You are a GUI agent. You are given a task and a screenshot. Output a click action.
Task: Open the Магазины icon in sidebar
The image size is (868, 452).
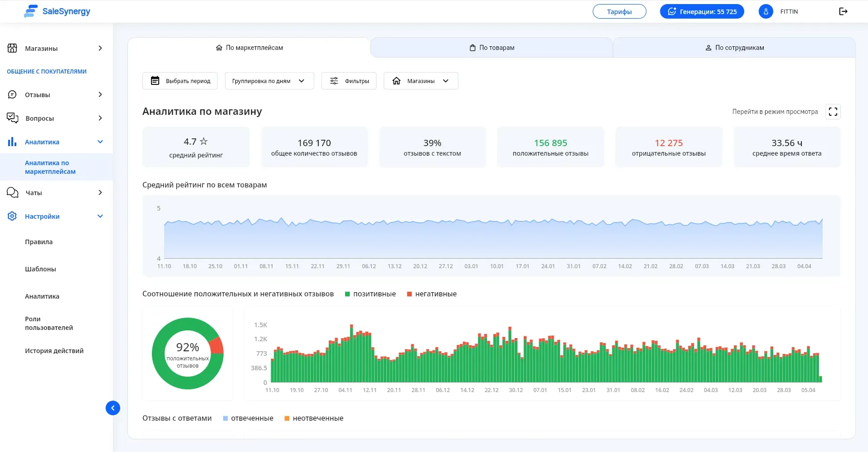[x=12, y=48]
